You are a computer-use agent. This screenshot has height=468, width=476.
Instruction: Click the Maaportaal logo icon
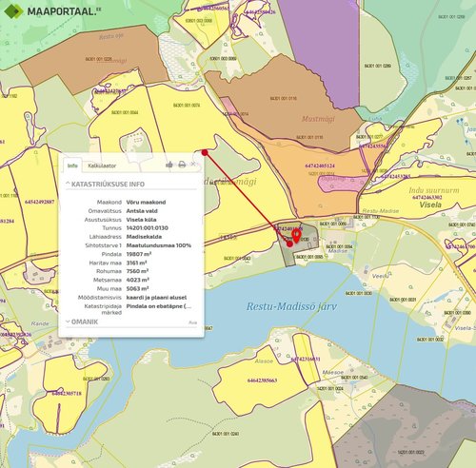(13, 11)
